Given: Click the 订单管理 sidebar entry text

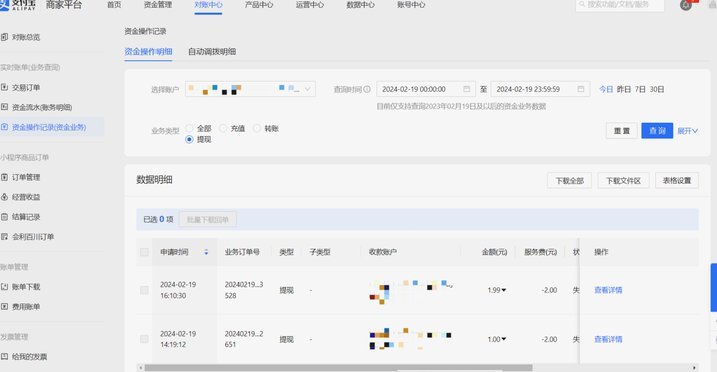Looking at the screenshot, I should [x=26, y=177].
